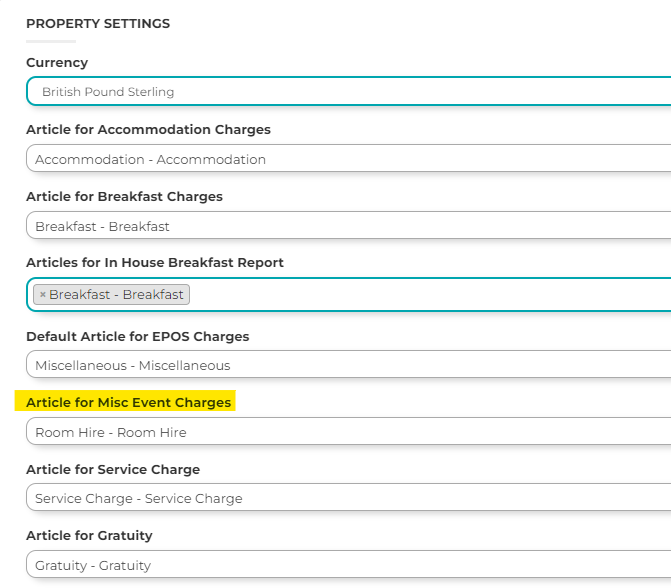Click the Default Article for EPOS Charges label
Image resolution: width=671 pixels, height=588 pixels.
[x=137, y=336]
